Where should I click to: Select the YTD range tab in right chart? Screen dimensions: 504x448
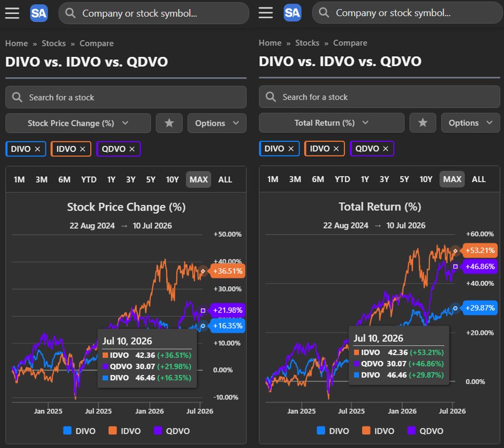pos(342,179)
